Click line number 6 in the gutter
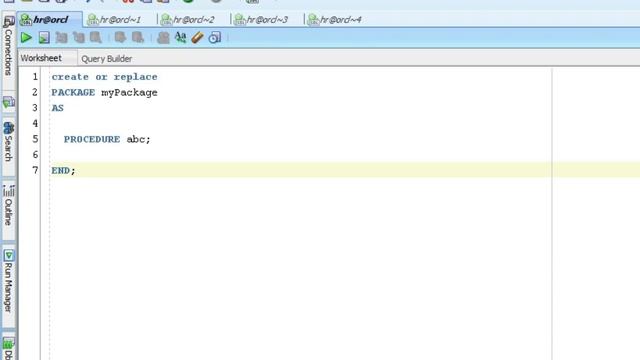This screenshot has height=360, width=640. tap(35, 155)
